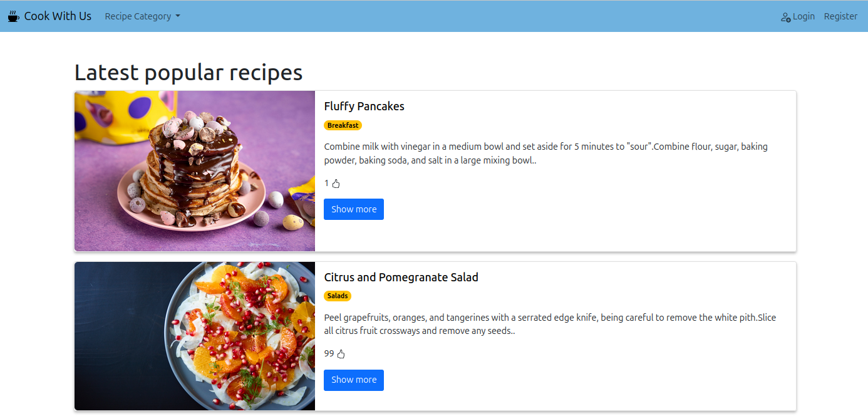Show more of Citrus and Pomegranate Salad

pos(354,380)
